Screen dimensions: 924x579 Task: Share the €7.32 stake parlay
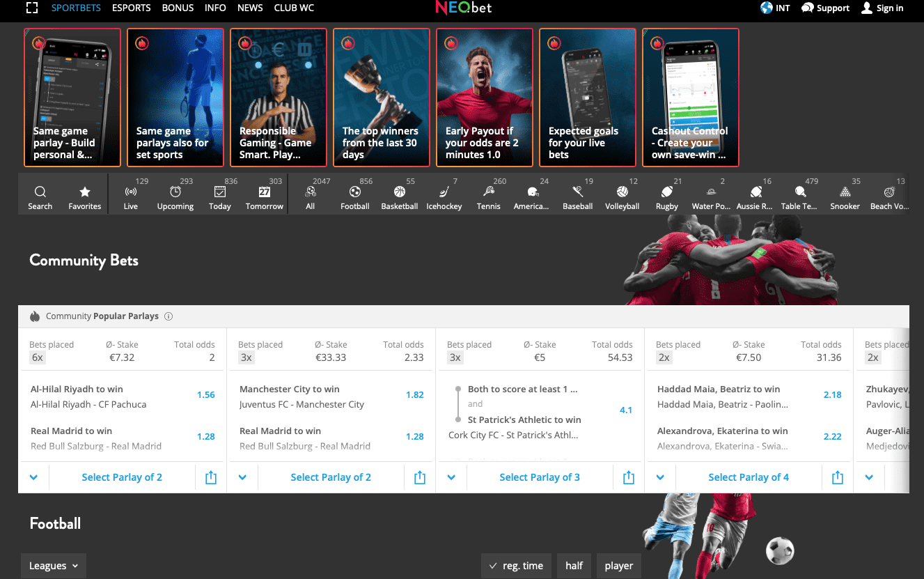(x=211, y=477)
